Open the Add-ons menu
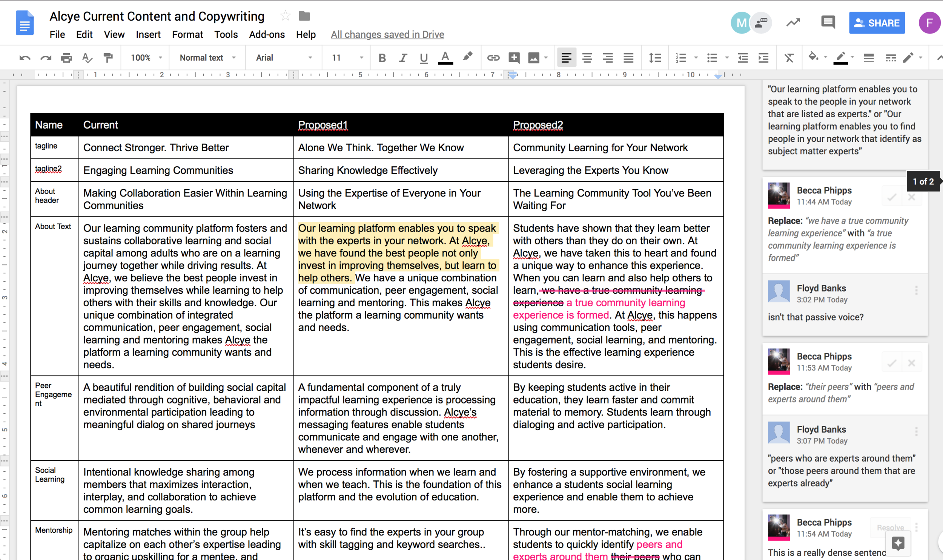The width and height of the screenshot is (943, 560). click(x=266, y=34)
